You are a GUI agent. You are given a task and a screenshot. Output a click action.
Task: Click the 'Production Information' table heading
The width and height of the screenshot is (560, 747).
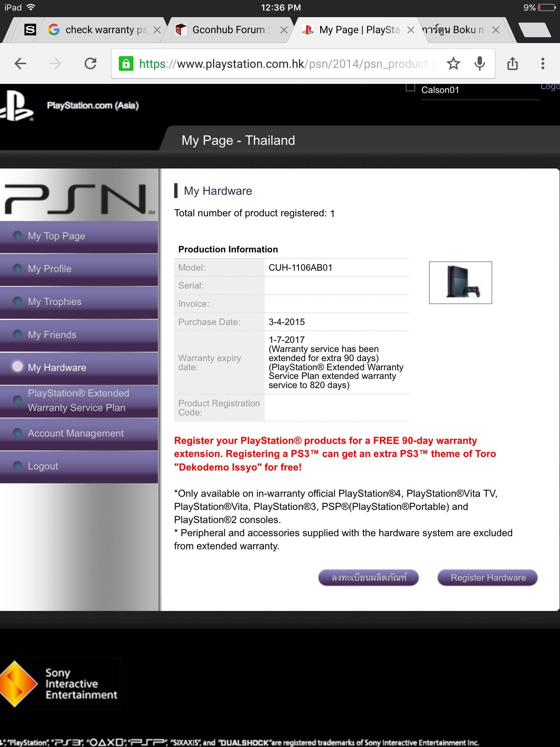pyautogui.click(x=228, y=249)
